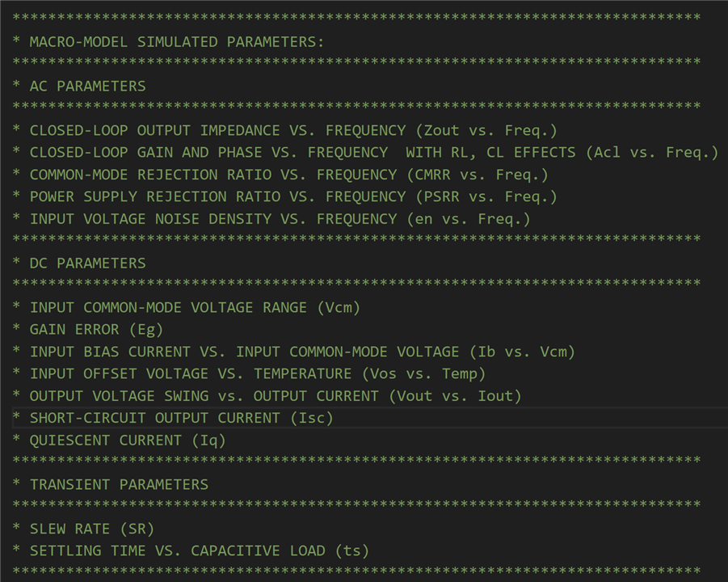The image size is (728, 582).
Task: Click the Ib vs. Vcm text
Action: pos(522,352)
